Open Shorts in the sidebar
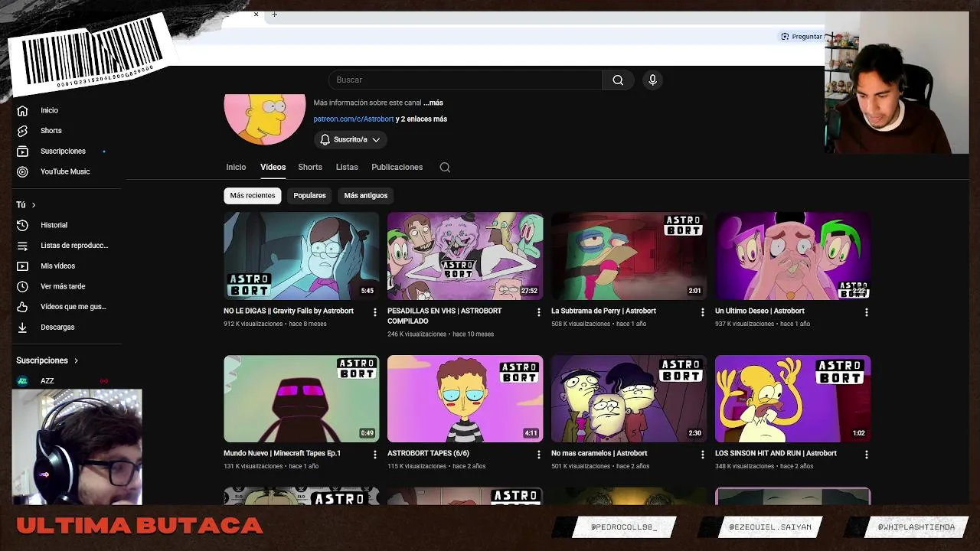The image size is (980, 551). click(x=51, y=131)
